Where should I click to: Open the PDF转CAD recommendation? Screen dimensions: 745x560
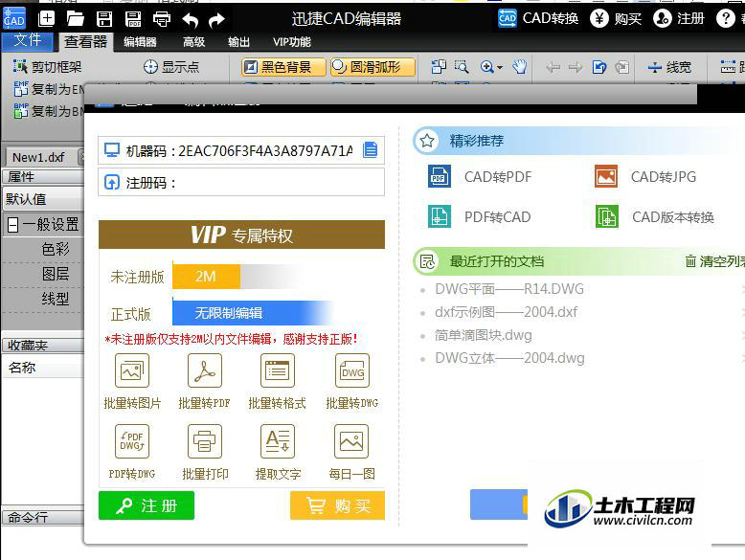point(479,217)
